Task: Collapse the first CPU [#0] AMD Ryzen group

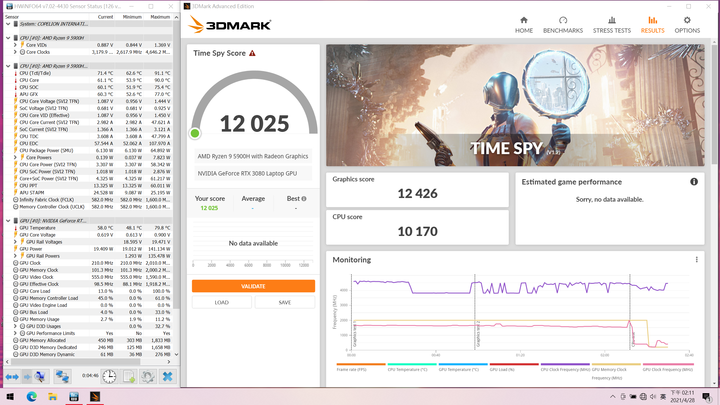Action: (x=8, y=38)
